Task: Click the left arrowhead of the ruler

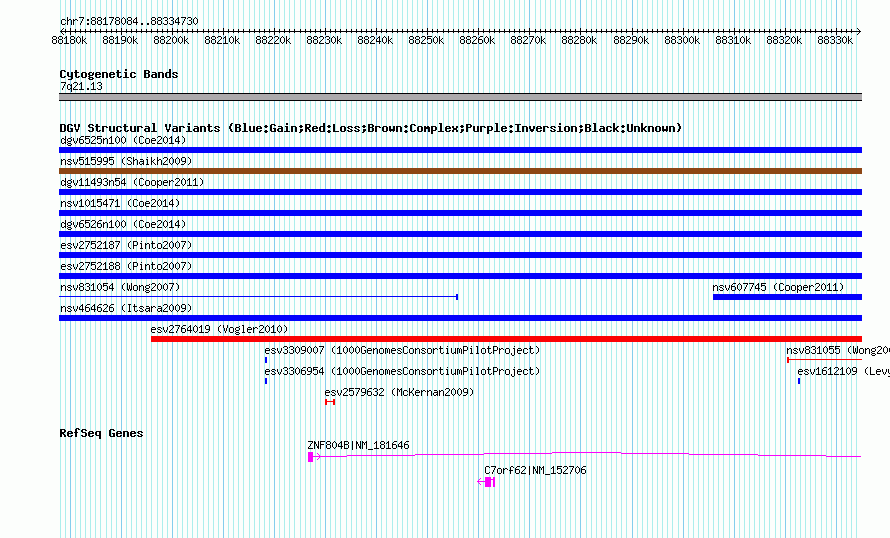Action: click(x=62, y=31)
